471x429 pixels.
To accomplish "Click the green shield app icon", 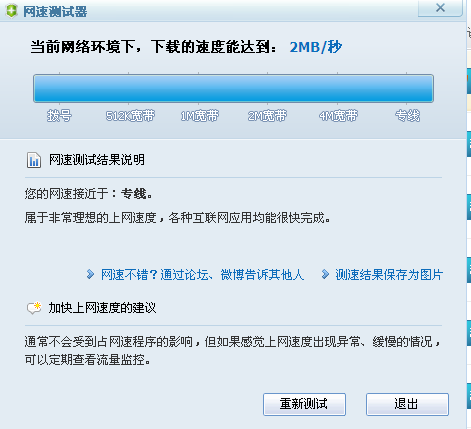I will (x=12, y=11).
